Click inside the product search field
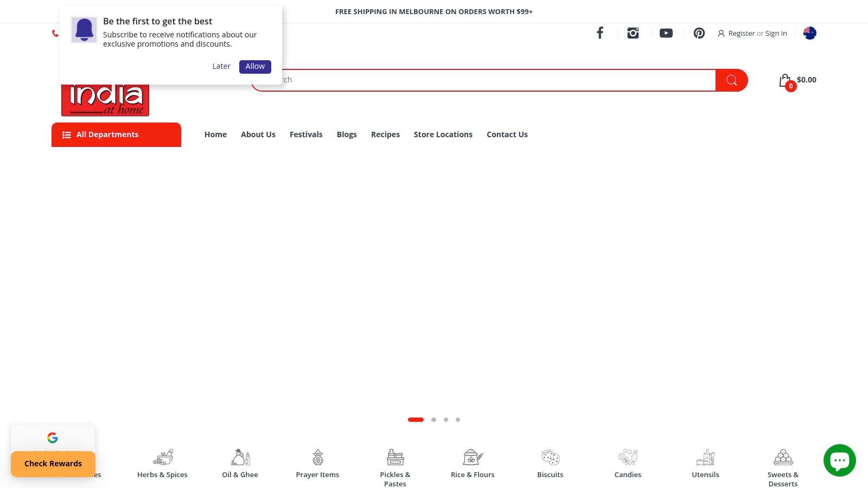The height and width of the screenshot is (488, 868). [488, 80]
